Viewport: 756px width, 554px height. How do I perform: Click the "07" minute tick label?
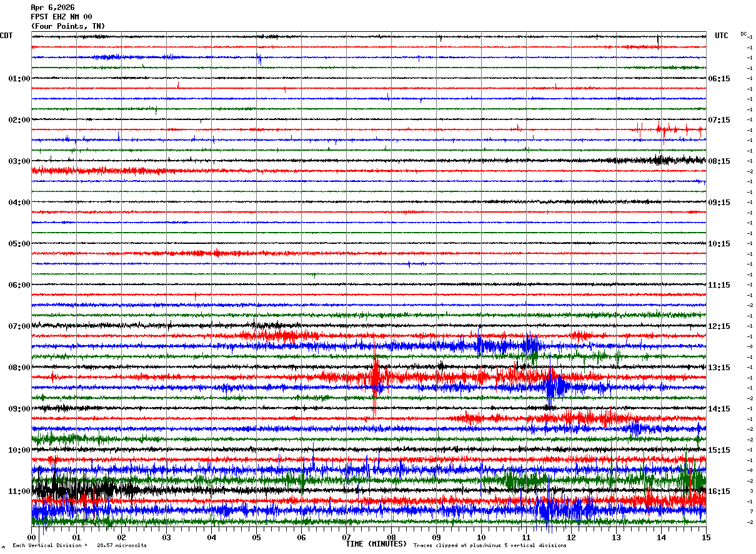click(347, 537)
